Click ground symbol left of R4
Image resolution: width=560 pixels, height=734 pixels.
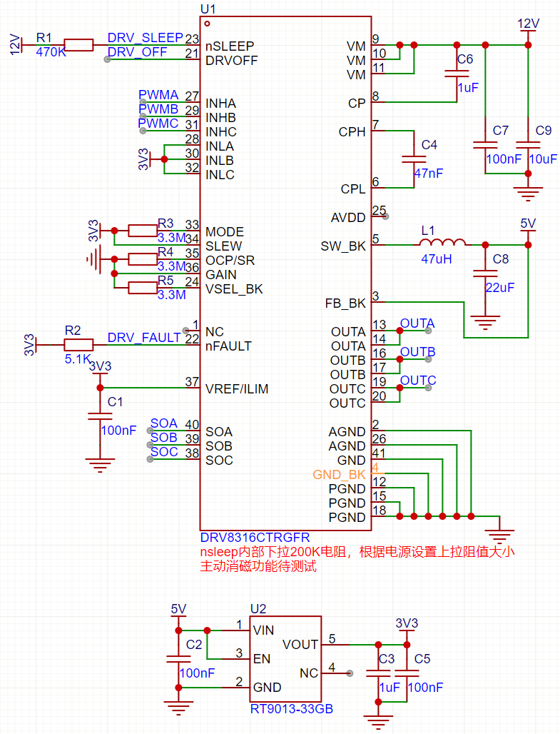pyautogui.click(x=93, y=259)
